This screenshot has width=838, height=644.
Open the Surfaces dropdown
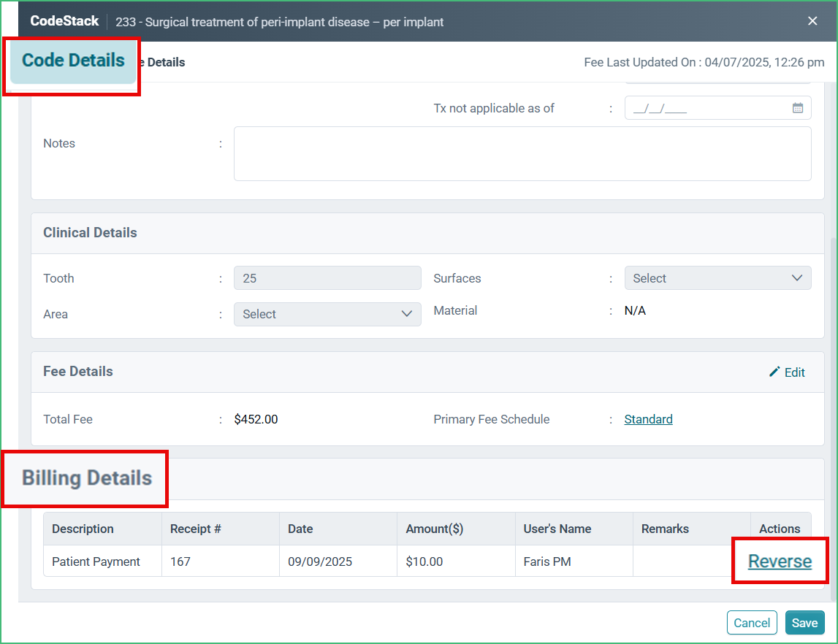(x=717, y=277)
